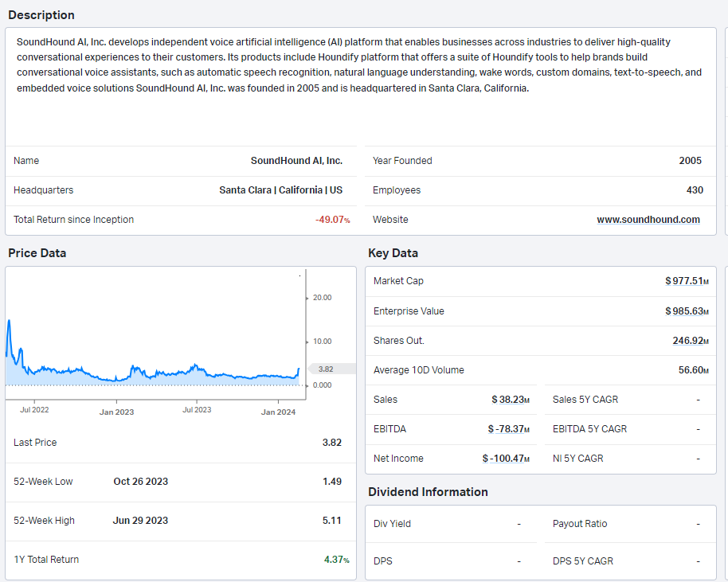Click the 20.00 chart y-axis label
The width and height of the screenshot is (728, 582).
tap(323, 298)
